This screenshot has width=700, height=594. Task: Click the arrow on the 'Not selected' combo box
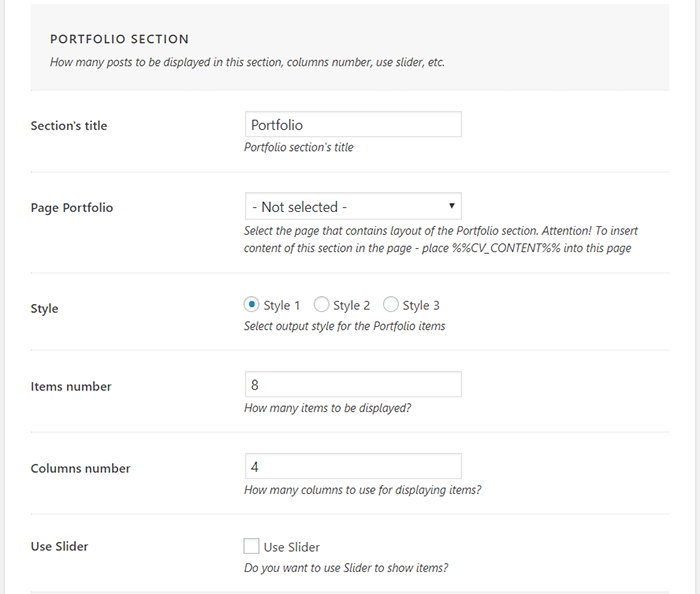(x=452, y=207)
